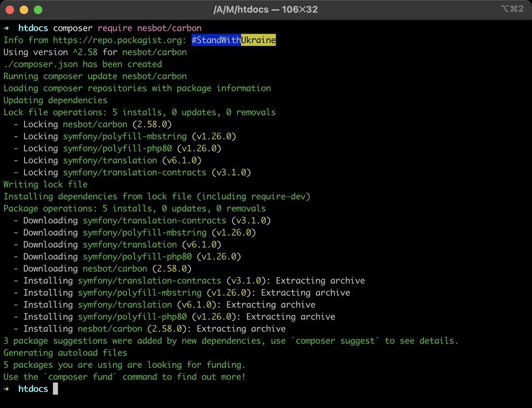Select the symfony/translation package name being downloaded
532x408 pixels.
129,244
